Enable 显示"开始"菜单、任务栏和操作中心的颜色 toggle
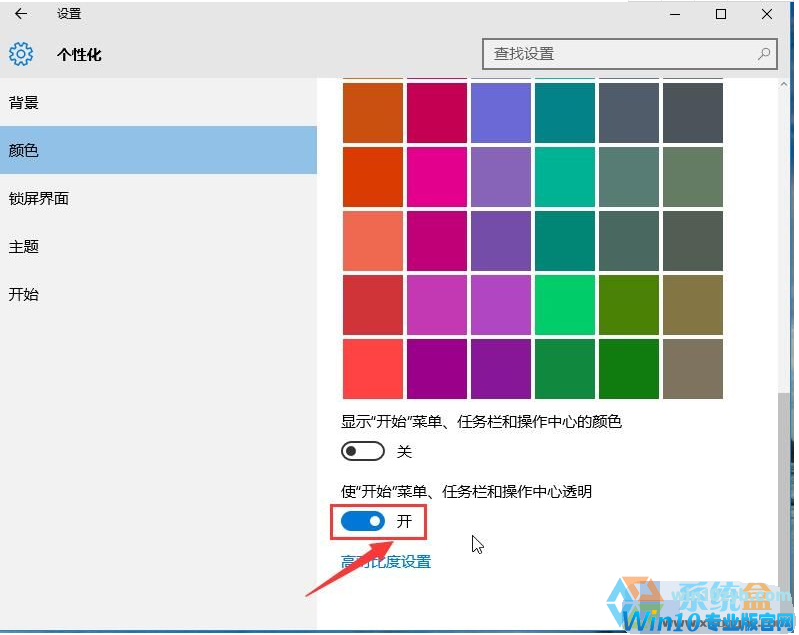The width and height of the screenshot is (799, 635). point(362,452)
